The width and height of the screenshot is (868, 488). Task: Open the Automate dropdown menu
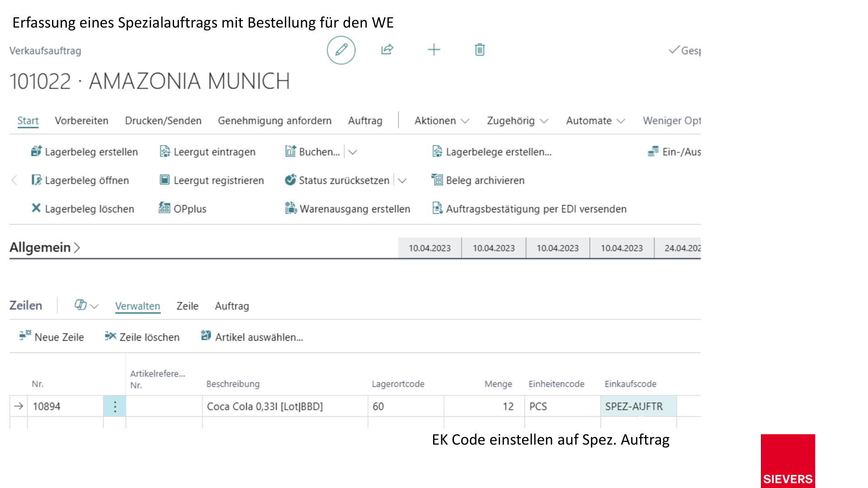click(x=595, y=121)
